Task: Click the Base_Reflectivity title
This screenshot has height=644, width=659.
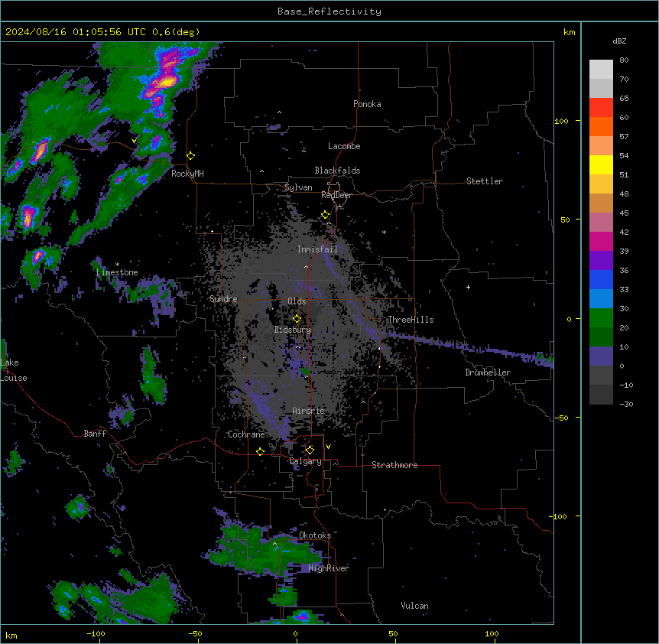Action: 329,11
